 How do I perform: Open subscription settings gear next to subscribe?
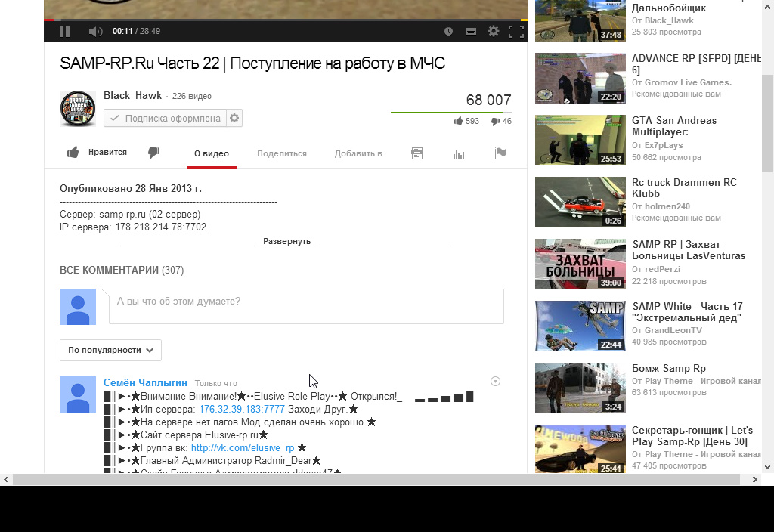[x=234, y=119]
